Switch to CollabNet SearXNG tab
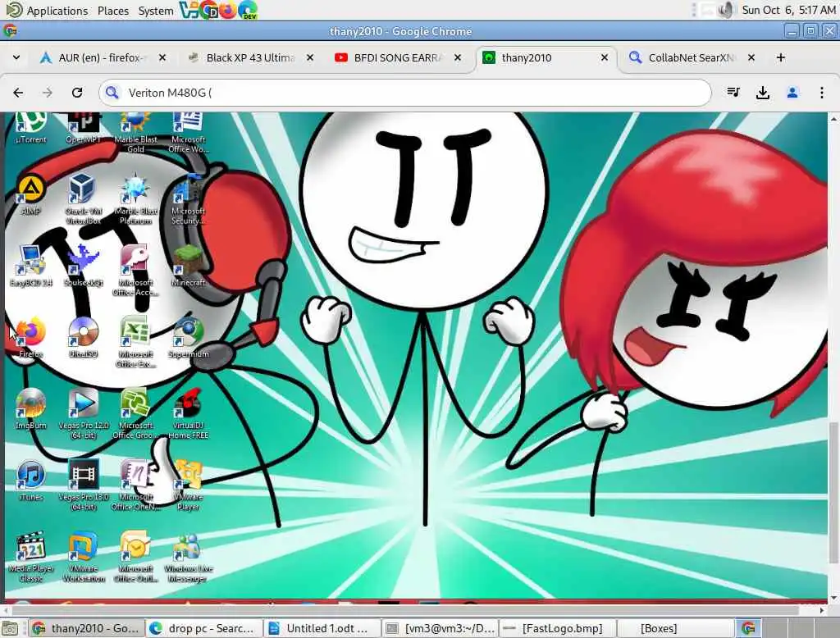Viewport: 840px width, 638px height. point(691,58)
